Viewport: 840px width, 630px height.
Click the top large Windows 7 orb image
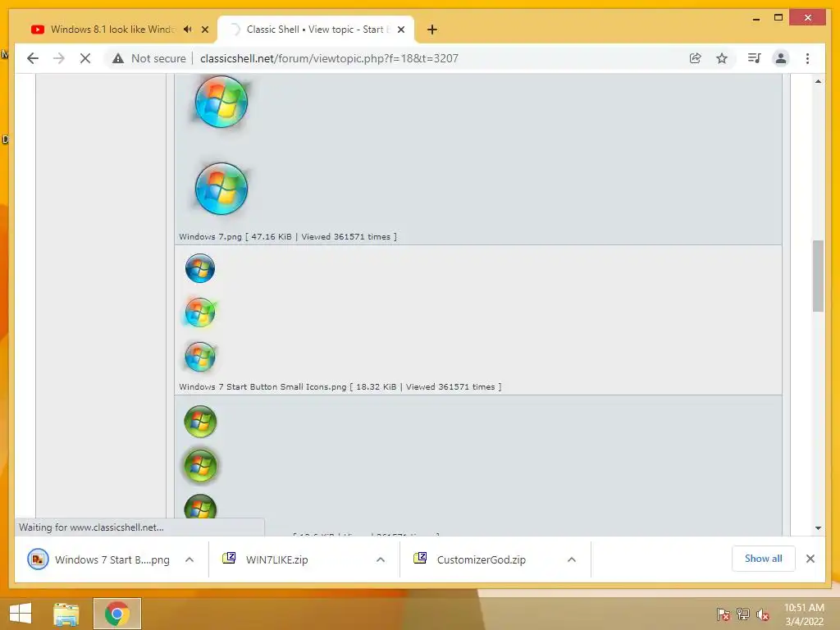[221, 102]
